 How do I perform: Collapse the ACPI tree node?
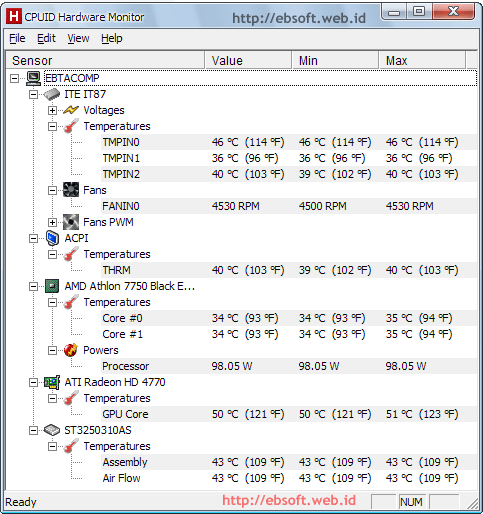pos(33,238)
